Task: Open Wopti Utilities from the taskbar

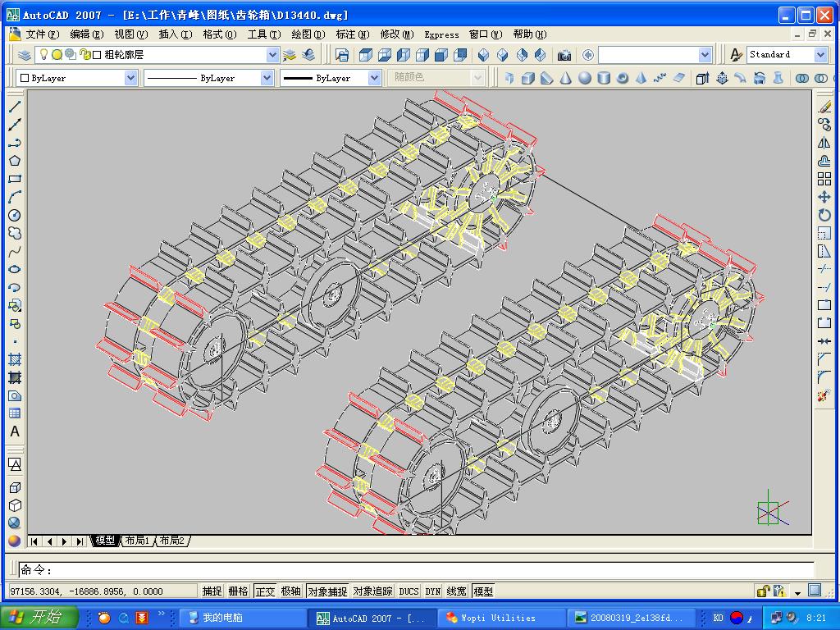Action: pyautogui.click(x=500, y=618)
